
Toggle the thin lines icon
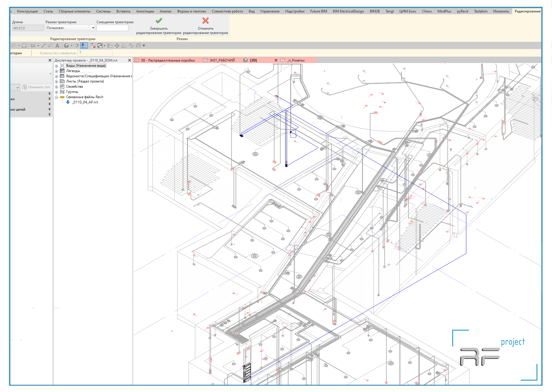(x=84, y=46)
